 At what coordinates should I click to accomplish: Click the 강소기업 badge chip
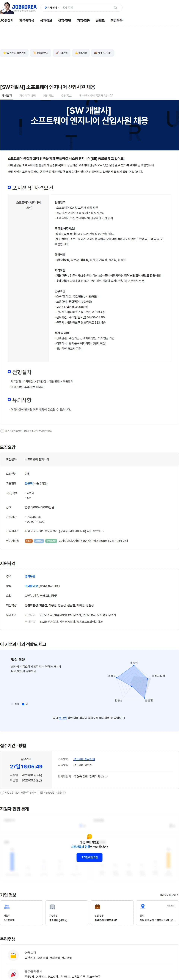pos(61,53)
